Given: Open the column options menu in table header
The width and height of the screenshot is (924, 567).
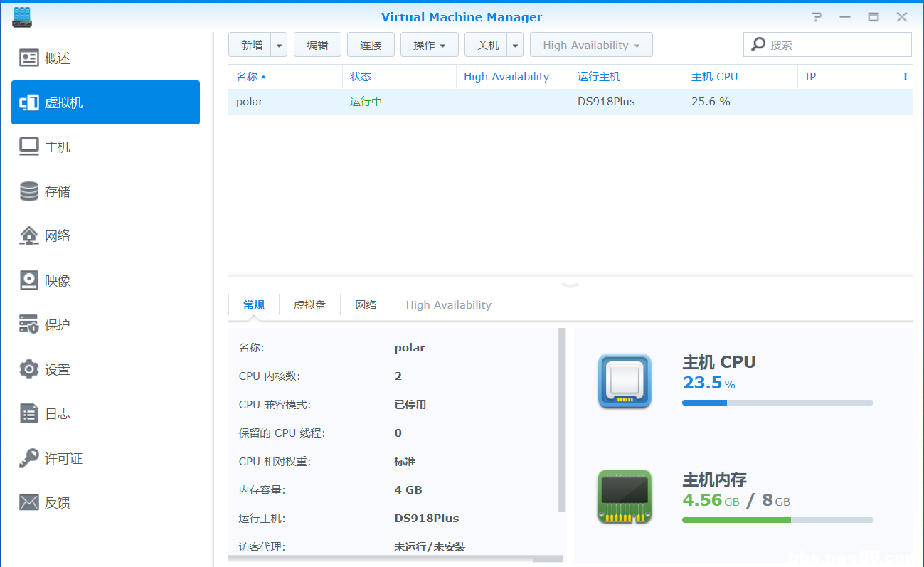Looking at the screenshot, I should point(905,77).
